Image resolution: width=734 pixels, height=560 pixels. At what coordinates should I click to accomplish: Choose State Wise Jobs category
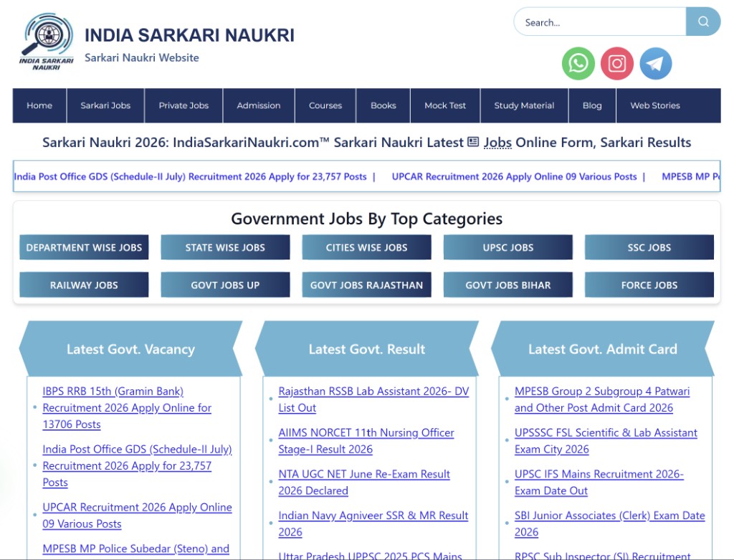(x=225, y=247)
